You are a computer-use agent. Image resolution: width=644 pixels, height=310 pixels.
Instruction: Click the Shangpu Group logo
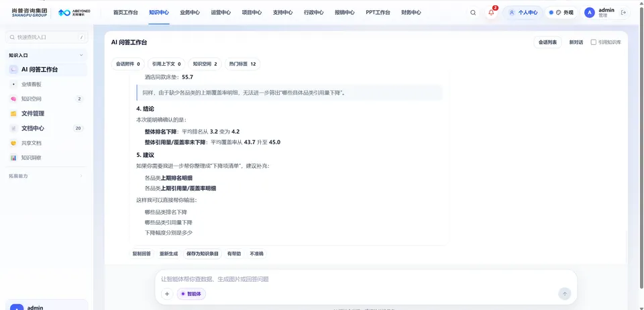(29, 12)
